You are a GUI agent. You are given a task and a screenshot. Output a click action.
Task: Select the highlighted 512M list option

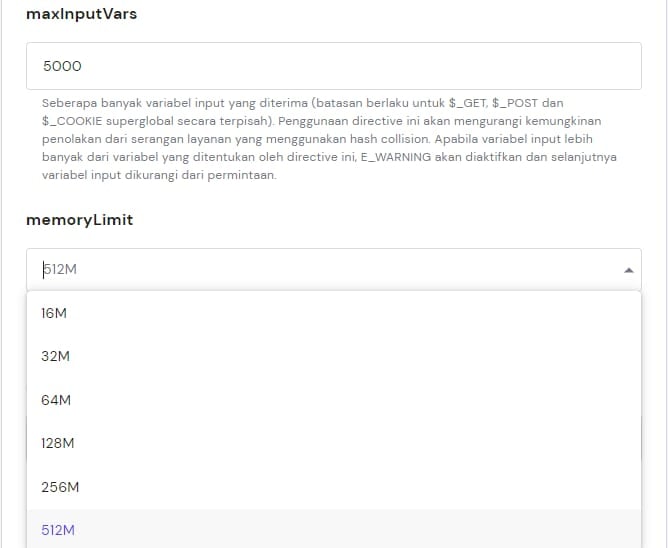[x=58, y=530]
